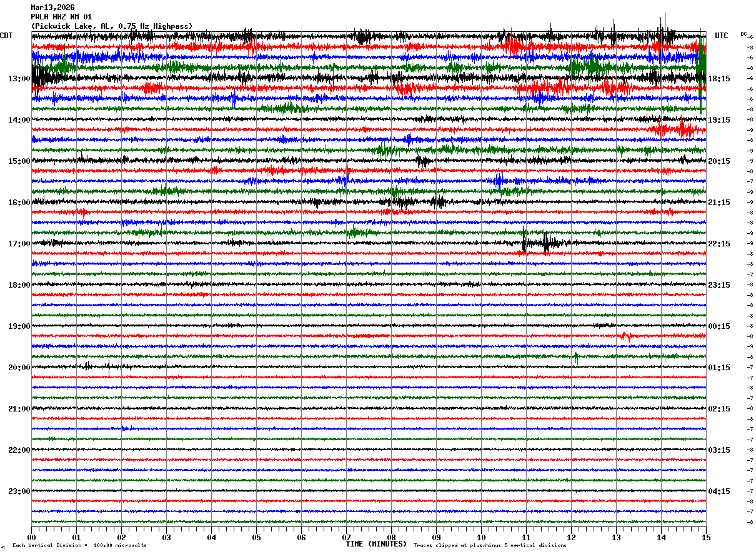Click minute tick label 07 on the time axis
The width and height of the screenshot is (756, 554).
tap(346, 537)
